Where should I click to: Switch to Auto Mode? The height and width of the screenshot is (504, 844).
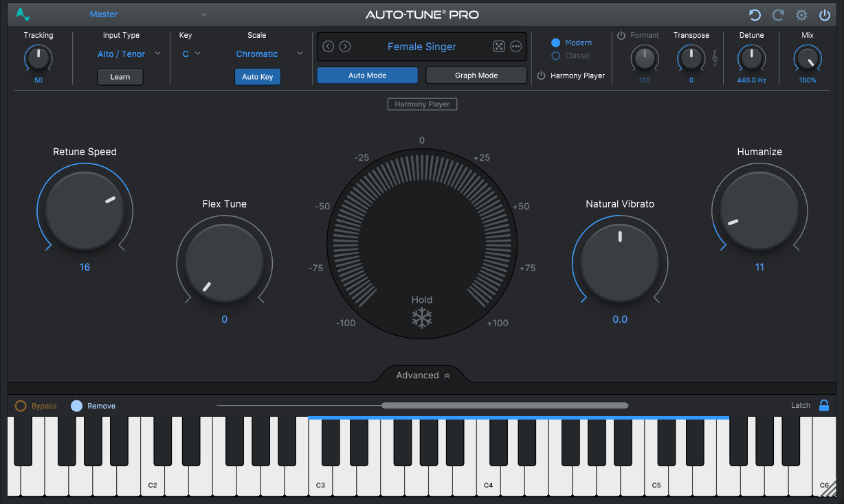tap(367, 76)
